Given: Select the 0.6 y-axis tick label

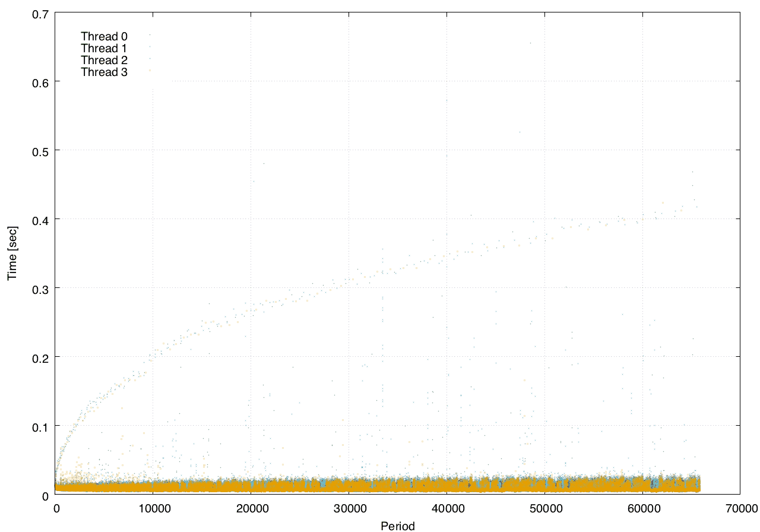Looking at the screenshot, I should 39,81.
